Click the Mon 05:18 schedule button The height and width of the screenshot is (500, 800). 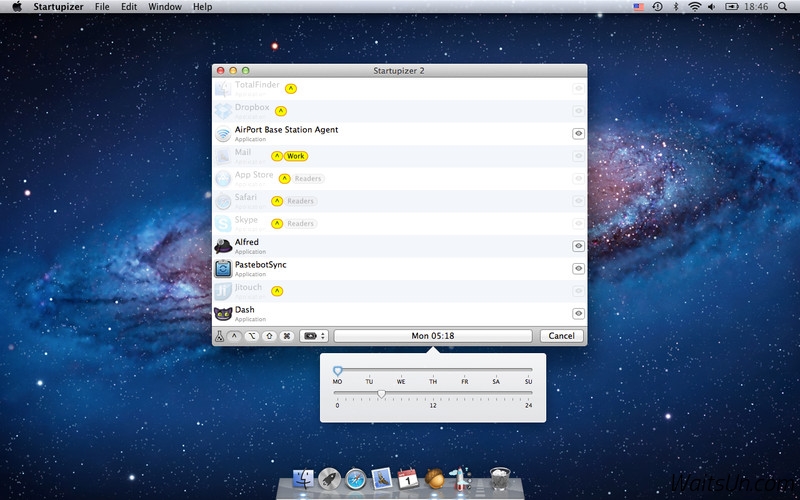click(x=433, y=336)
